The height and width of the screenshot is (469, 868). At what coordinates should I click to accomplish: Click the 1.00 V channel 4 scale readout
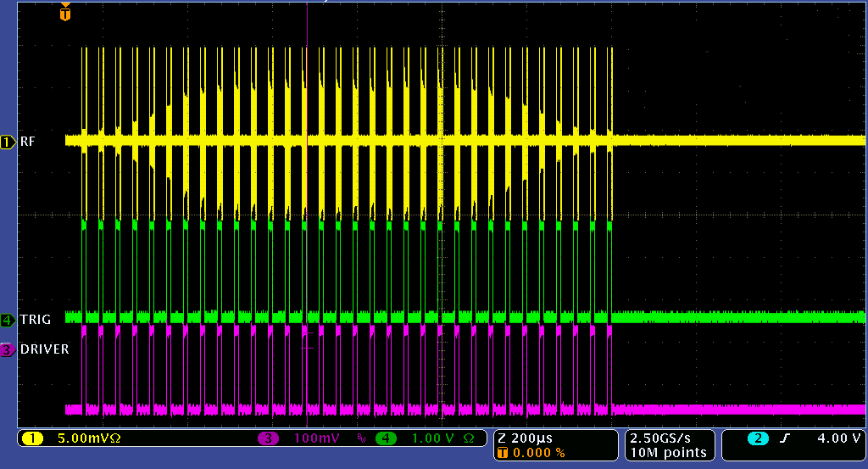pyautogui.click(x=435, y=438)
